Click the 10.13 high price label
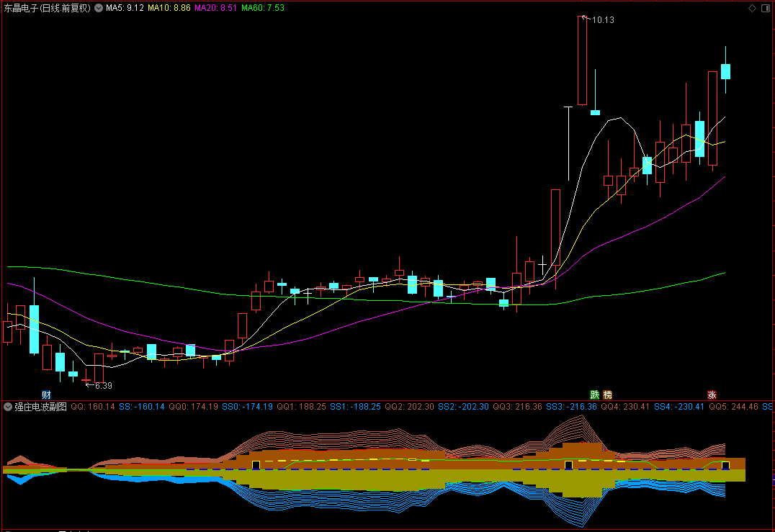This screenshot has height=532, width=775. (603, 20)
